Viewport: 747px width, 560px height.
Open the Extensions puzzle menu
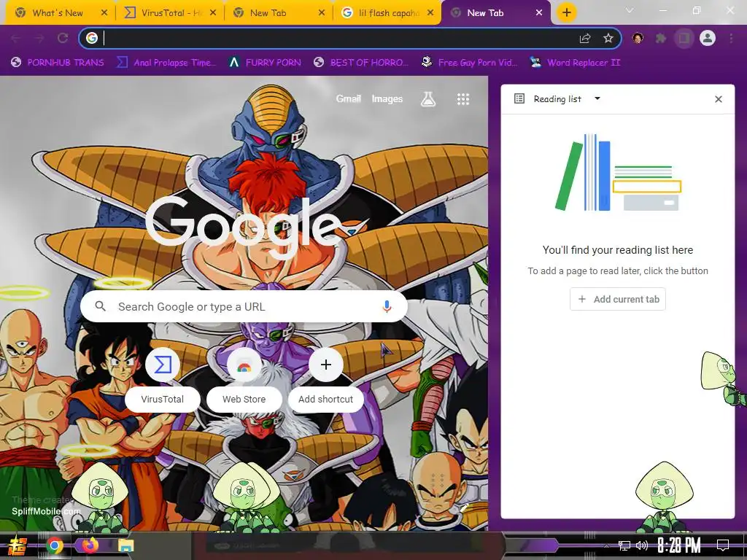pyautogui.click(x=661, y=38)
